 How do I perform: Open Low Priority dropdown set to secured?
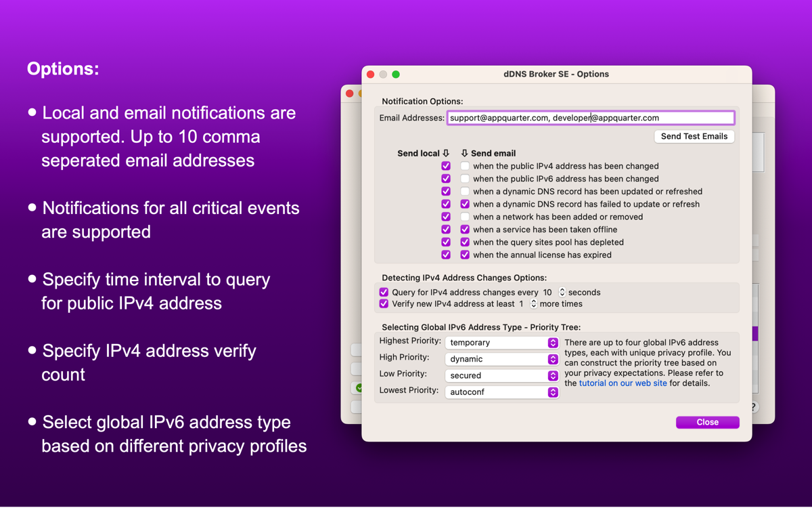[501, 375]
